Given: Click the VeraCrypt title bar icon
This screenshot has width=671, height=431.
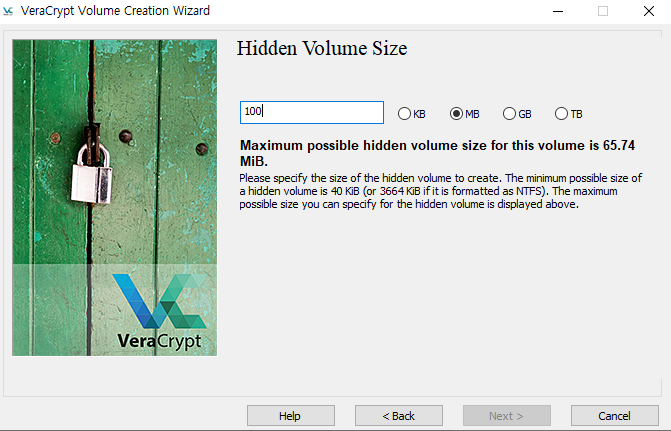Looking at the screenshot, I should (x=8, y=11).
